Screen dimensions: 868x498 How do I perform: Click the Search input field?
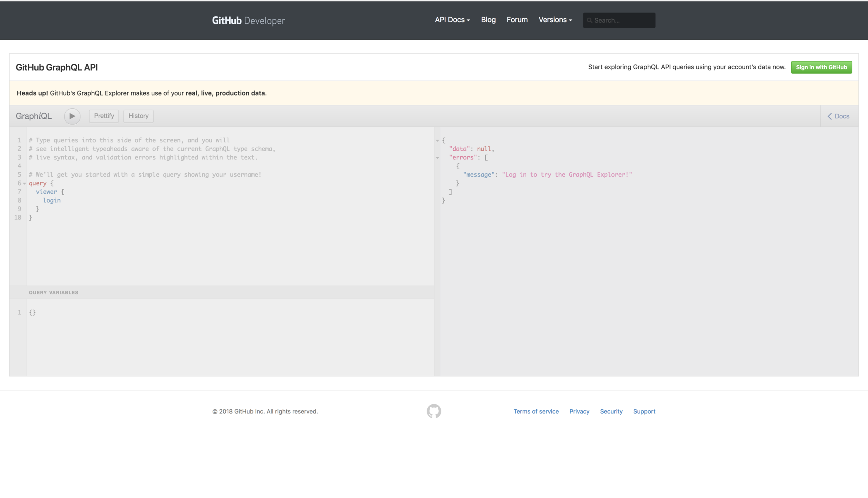click(x=619, y=20)
